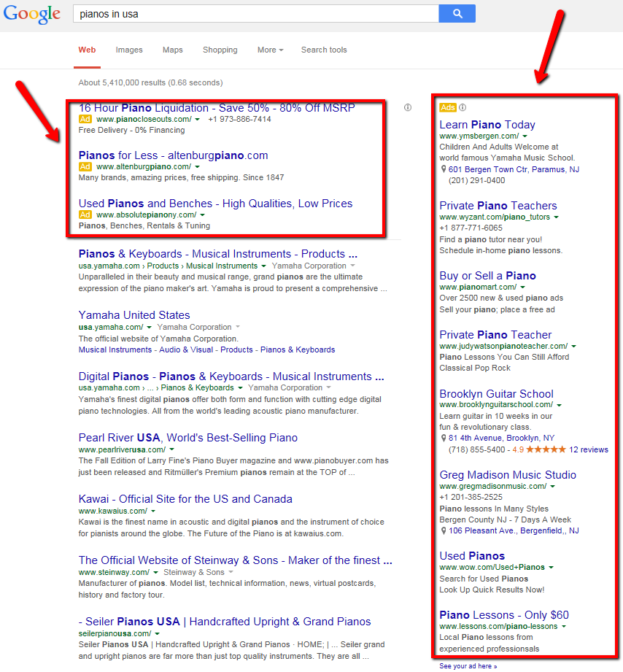This screenshot has height=672, width=623.
Task: Click the info icon next to Ads label
Action: coord(463,107)
